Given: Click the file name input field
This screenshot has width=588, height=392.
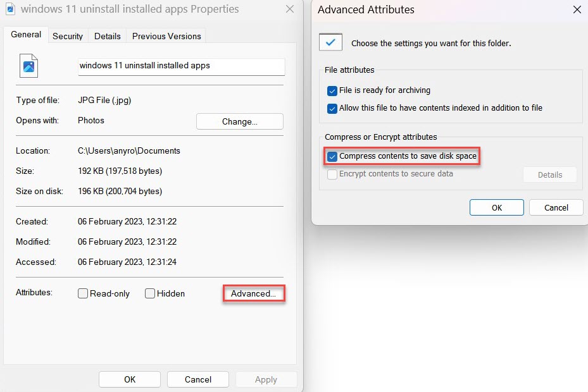Looking at the screenshot, I should (182, 66).
